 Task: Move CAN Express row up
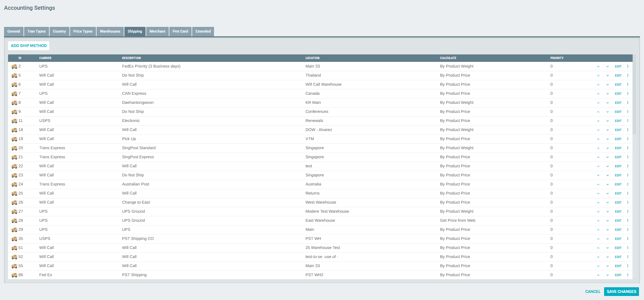click(598, 94)
